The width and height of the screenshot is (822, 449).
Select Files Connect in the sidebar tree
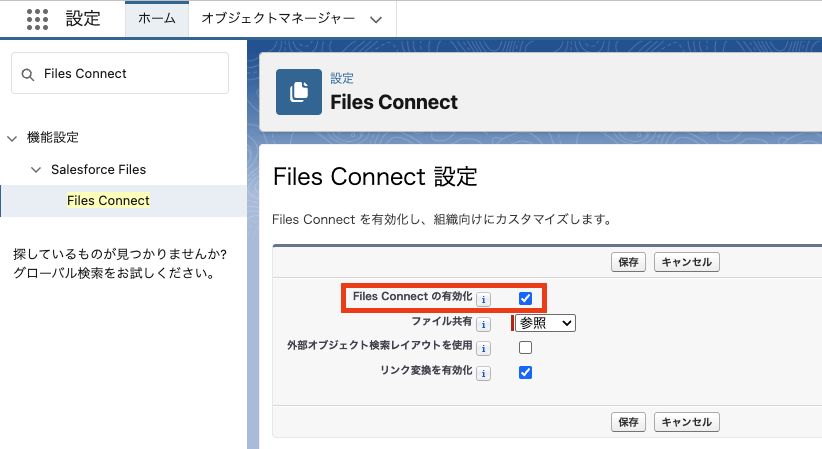pyautogui.click(x=108, y=201)
